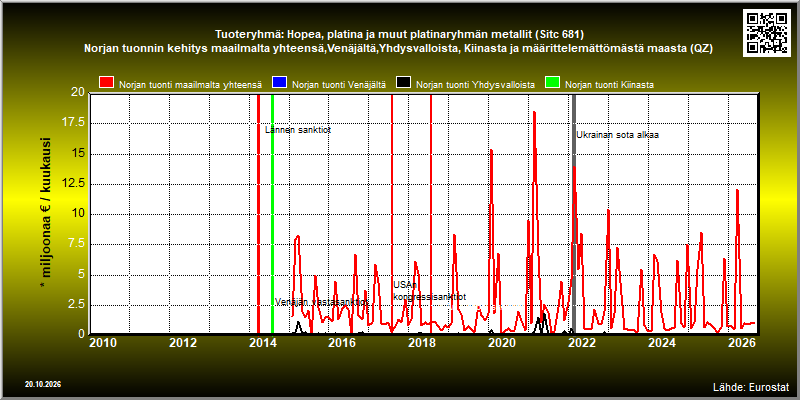Click the date stamp '20.10.2026'

tap(43, 384)
